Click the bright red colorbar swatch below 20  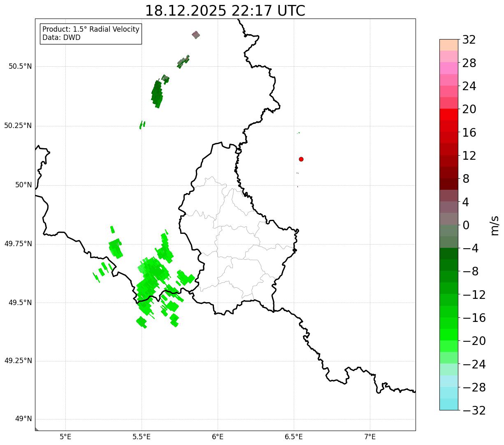tap(449, 114)
